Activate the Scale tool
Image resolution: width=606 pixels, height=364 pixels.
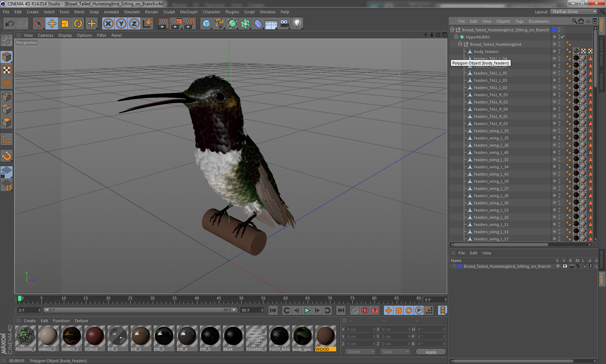click(x=65, y=24)
